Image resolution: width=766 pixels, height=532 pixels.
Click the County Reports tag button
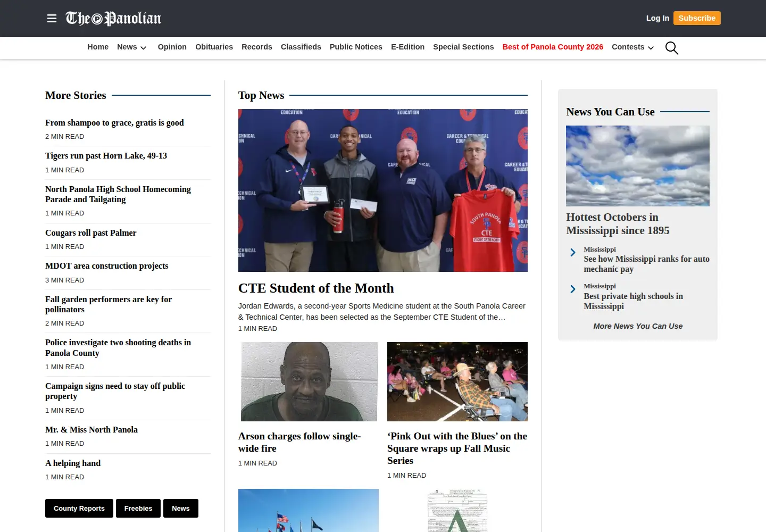coord(79,509)
